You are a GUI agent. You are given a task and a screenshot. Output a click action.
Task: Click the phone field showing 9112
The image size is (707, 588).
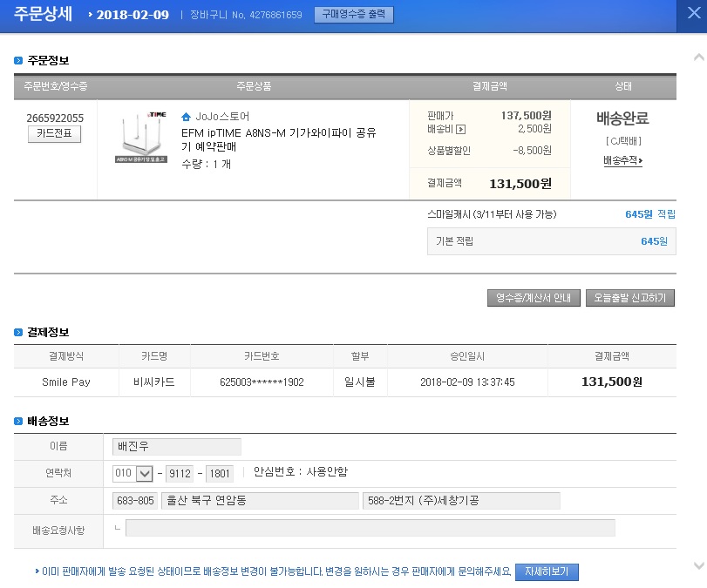click(x=180, y=474)
